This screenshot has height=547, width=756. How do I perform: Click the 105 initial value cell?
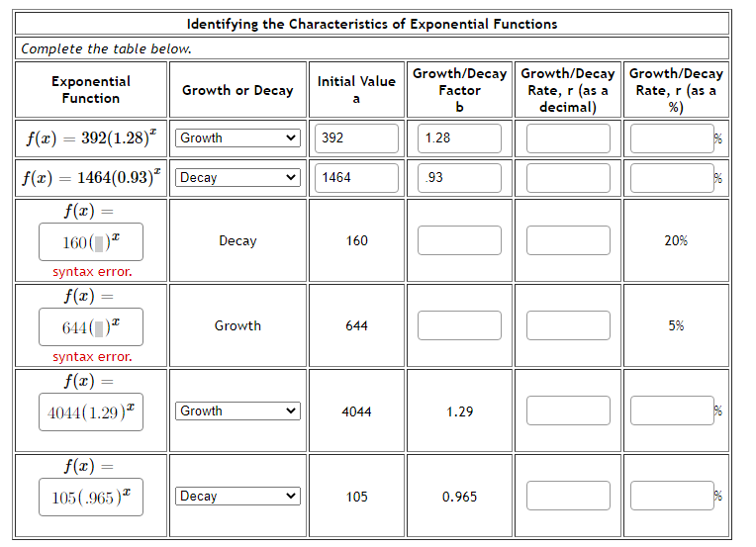357,497
